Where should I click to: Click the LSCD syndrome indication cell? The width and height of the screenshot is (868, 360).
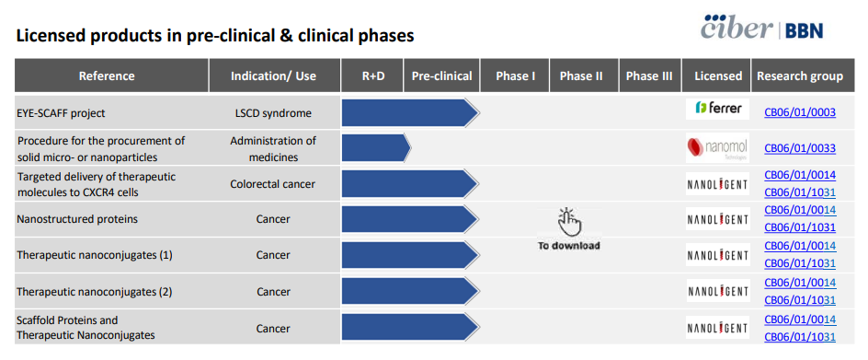(x=273, y=113)
